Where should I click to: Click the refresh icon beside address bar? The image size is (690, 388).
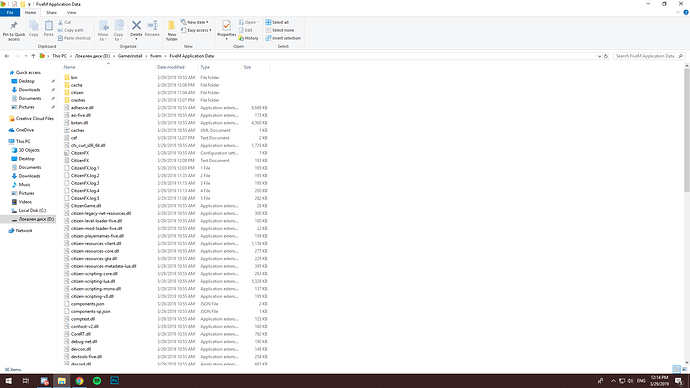tap(606, 56)
